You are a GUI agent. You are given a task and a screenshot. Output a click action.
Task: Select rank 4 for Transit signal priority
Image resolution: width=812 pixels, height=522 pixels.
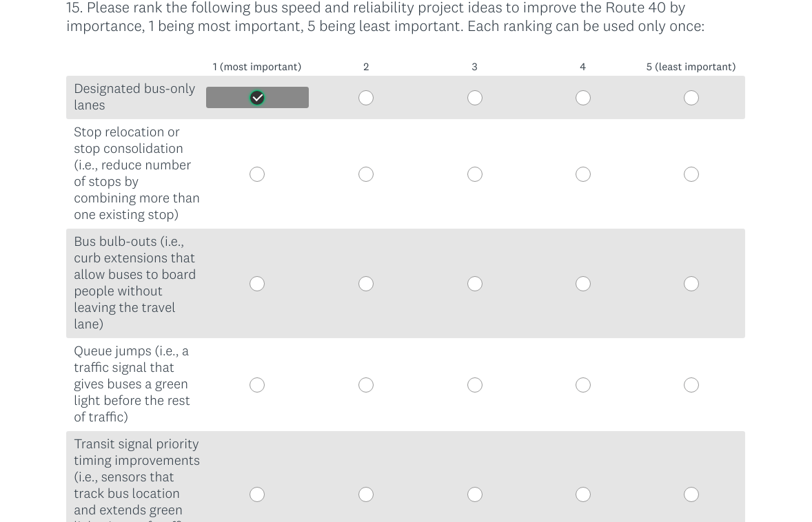[x=583, y=494]
